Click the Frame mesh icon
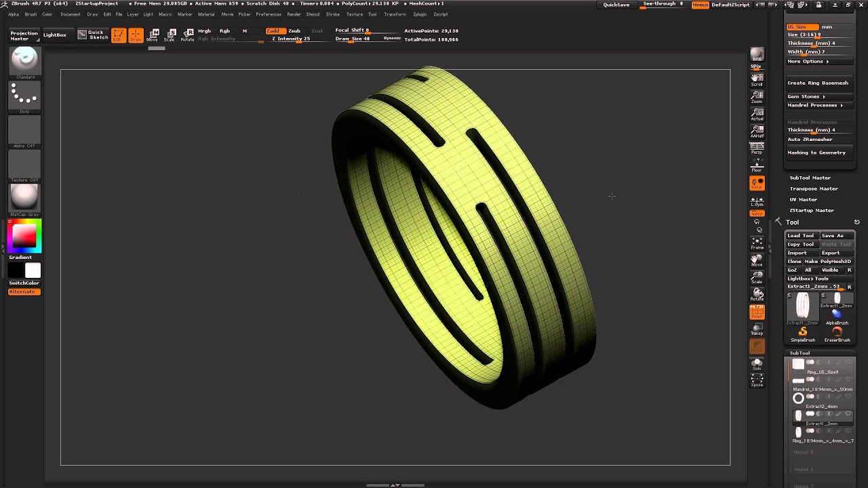The image size is (868, 488). [x=757, y=243]
